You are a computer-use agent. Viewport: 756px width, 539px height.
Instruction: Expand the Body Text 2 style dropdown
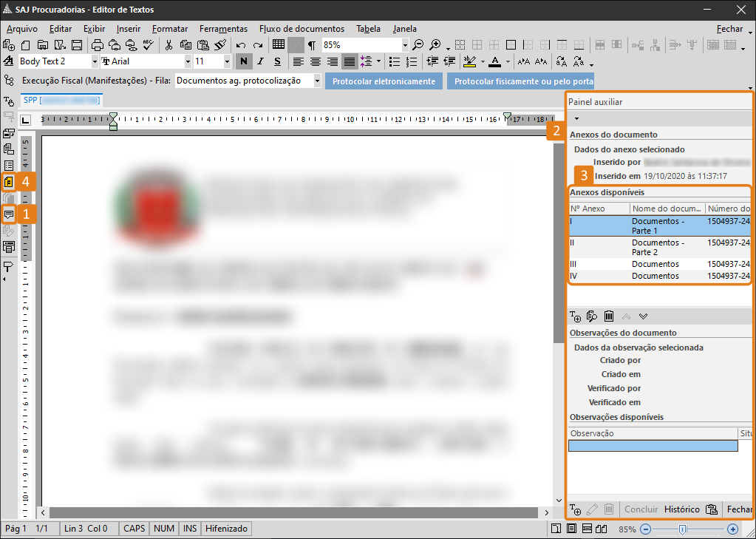pyautogui.click(x=95, y=61)
